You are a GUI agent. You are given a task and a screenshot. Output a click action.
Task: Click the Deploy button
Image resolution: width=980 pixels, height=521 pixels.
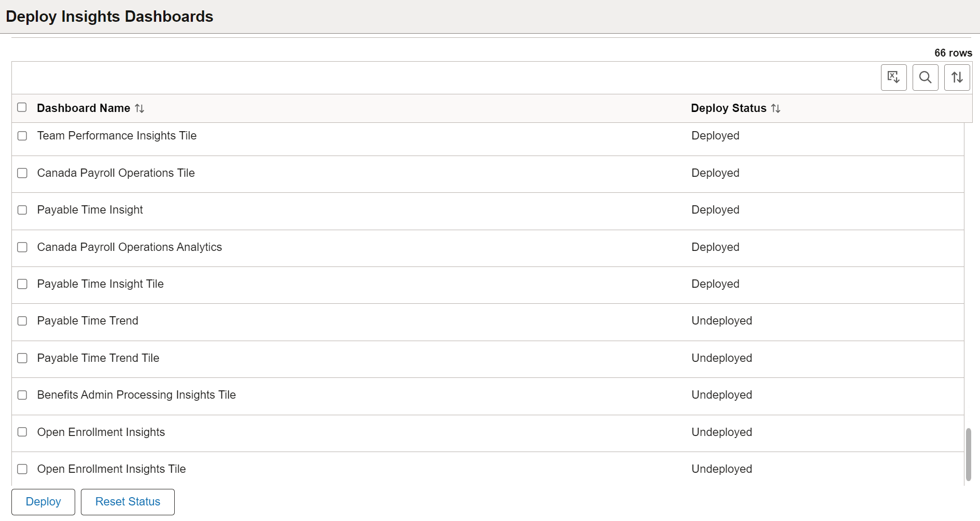pos(44,502)
